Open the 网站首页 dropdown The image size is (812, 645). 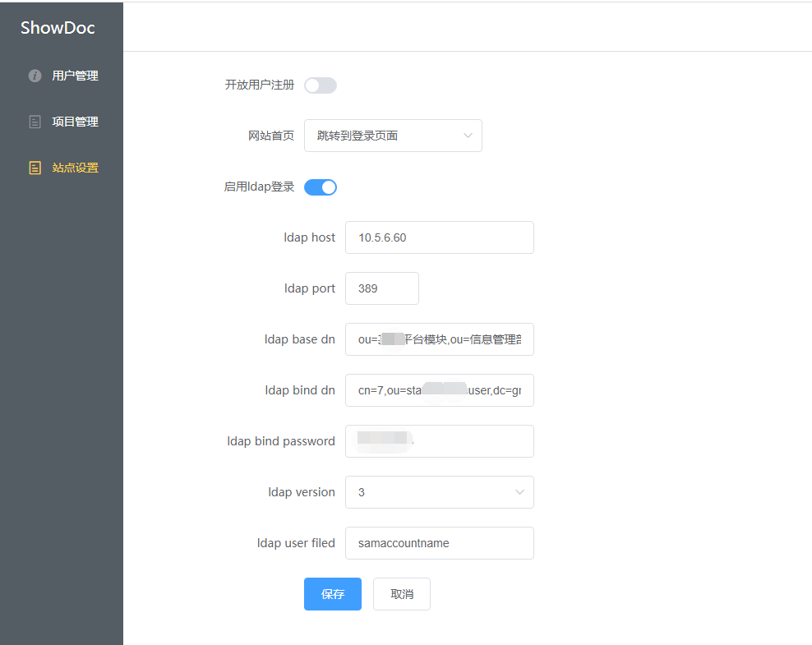point(393,135)
